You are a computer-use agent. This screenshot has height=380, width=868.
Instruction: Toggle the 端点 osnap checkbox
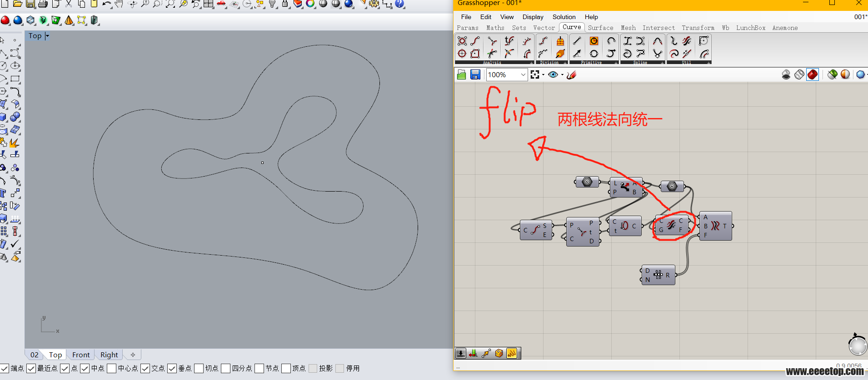coord(5,368)
